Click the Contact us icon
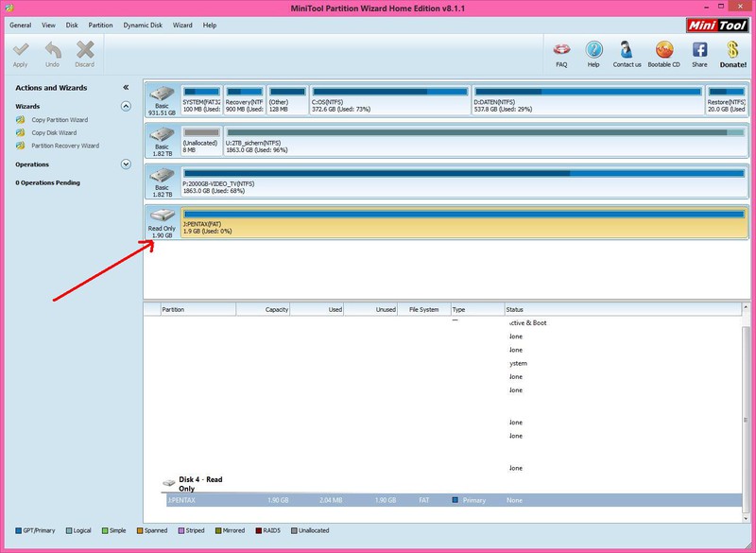This screenshot has height=553, width=756. (x=627, y=50)
